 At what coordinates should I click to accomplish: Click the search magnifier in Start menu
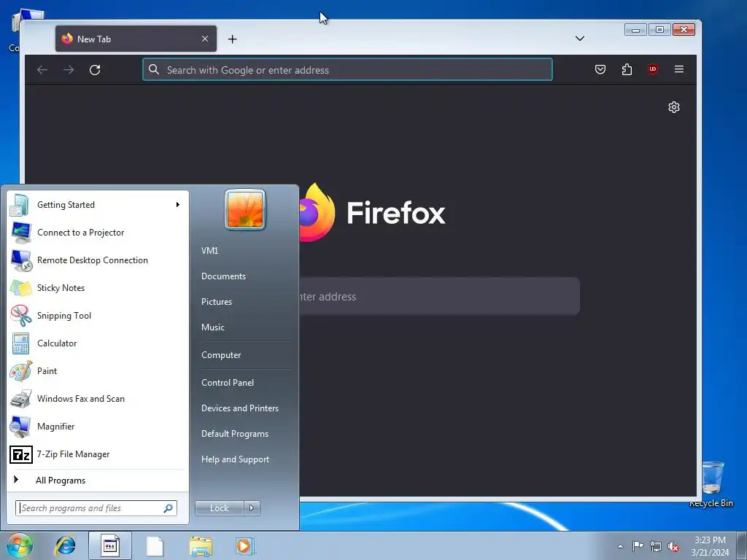(x=169, y=508)
